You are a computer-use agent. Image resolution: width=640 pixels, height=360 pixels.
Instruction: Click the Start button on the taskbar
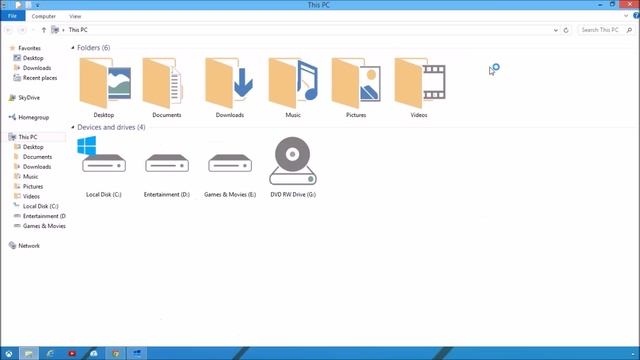9,353
